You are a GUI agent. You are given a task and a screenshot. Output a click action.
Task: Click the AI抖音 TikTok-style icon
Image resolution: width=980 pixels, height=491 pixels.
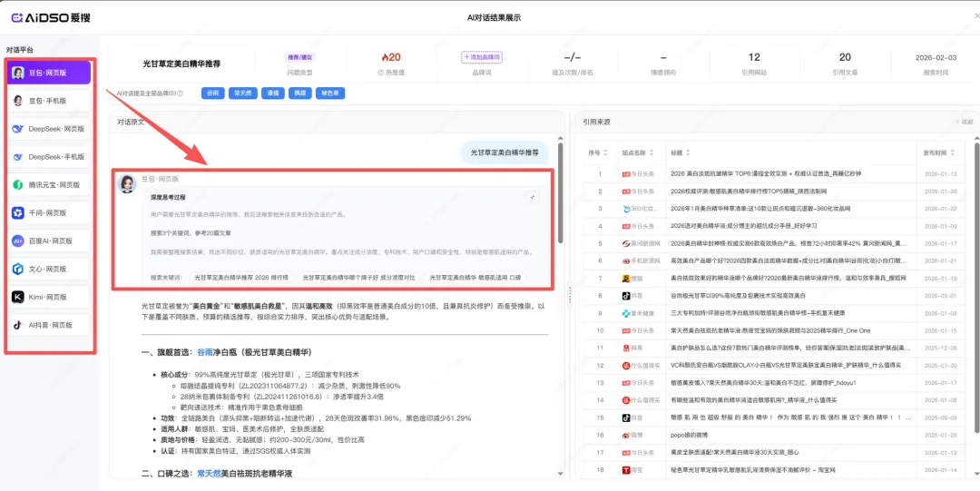[18, 325]
